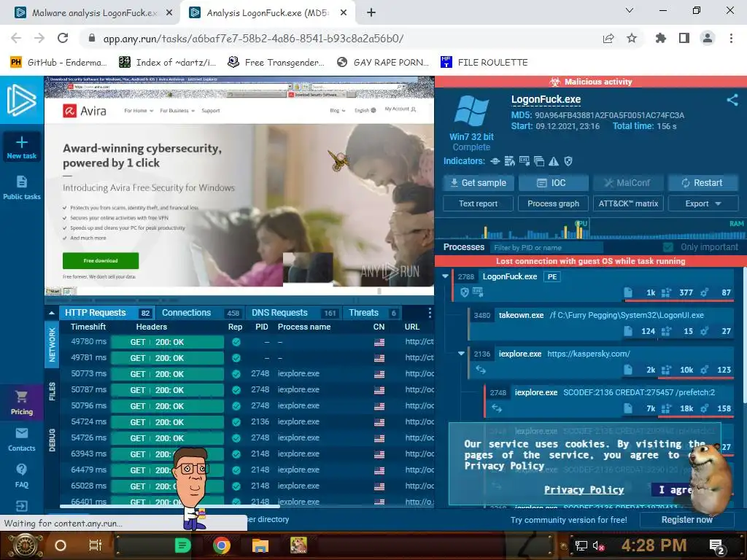Open the FAQ help icon
Image resolution: width=747 pixels, height=560 pixels.
pos(21,470)
